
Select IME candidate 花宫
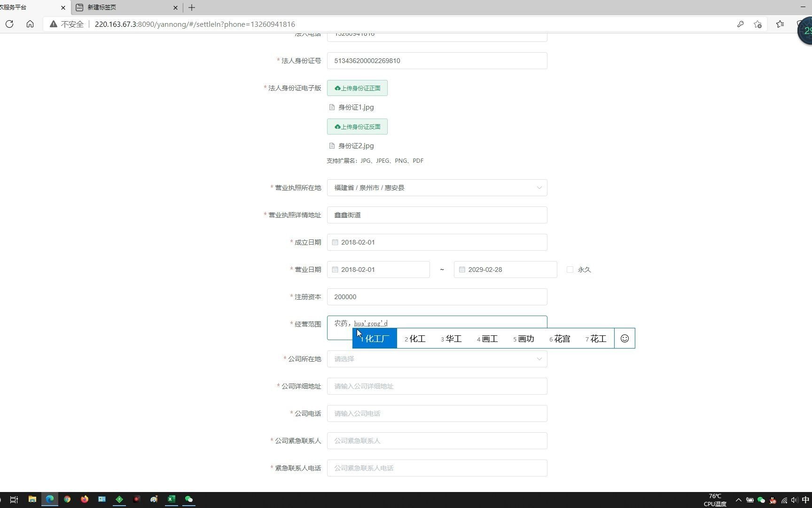(560, 339)
